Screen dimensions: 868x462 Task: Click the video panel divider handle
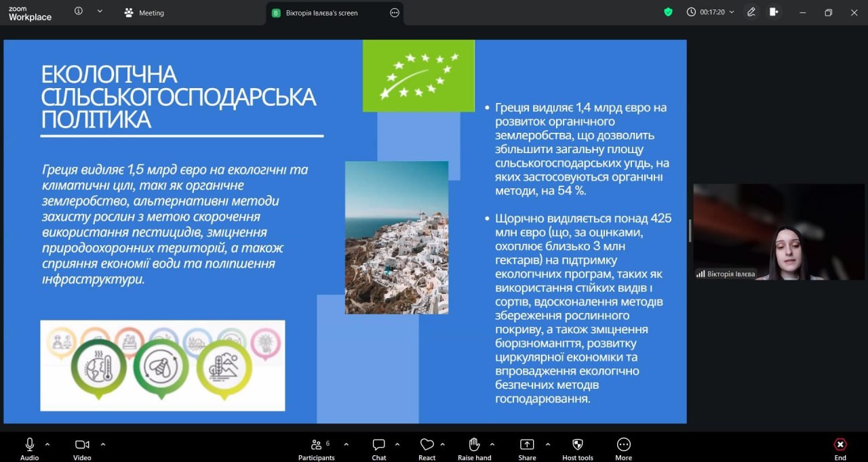click(690, 231)
